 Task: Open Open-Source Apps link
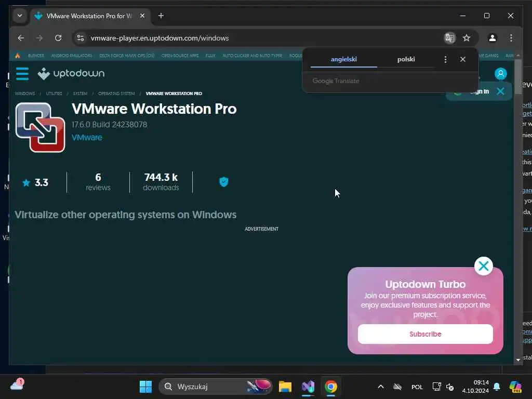click(x=180, y=56)
